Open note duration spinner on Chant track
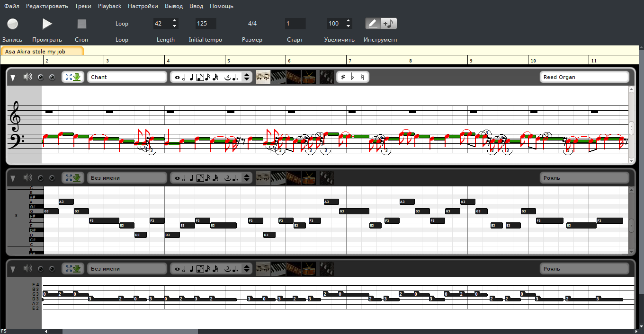This screenshot has width=644, height=334. [246, 77]
